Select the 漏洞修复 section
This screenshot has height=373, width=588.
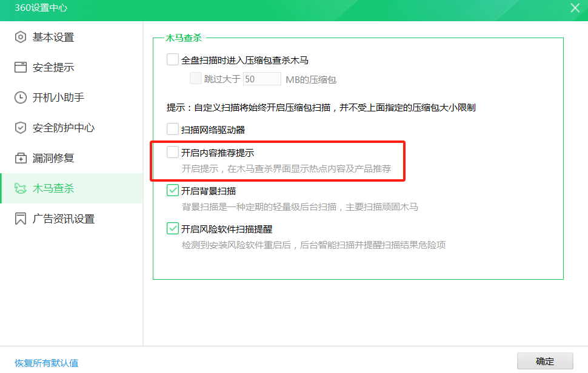72,158
